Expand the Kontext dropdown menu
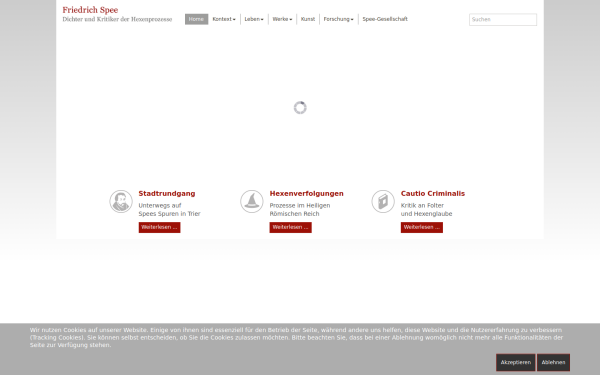The height and width of the screenshot is (375, 600). click(x=224, y=19)
